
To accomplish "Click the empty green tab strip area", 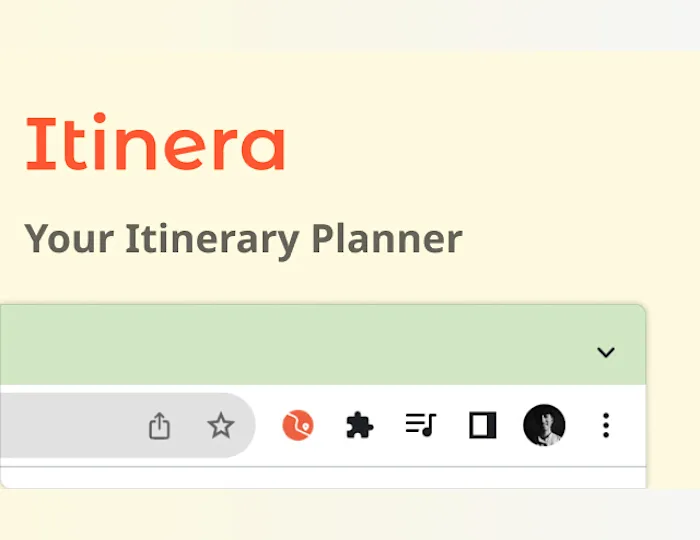I will point(295,345).
